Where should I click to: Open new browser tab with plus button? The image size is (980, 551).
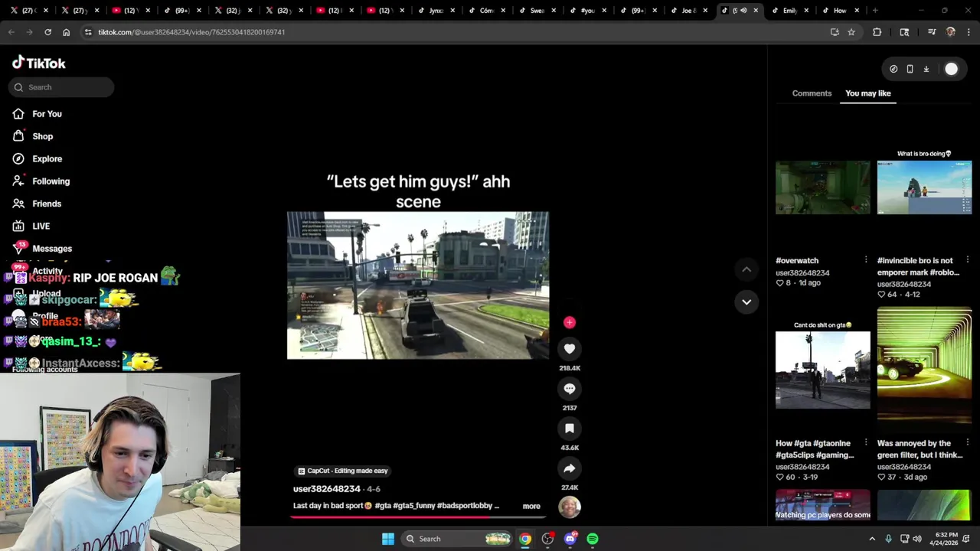[874, 11]
